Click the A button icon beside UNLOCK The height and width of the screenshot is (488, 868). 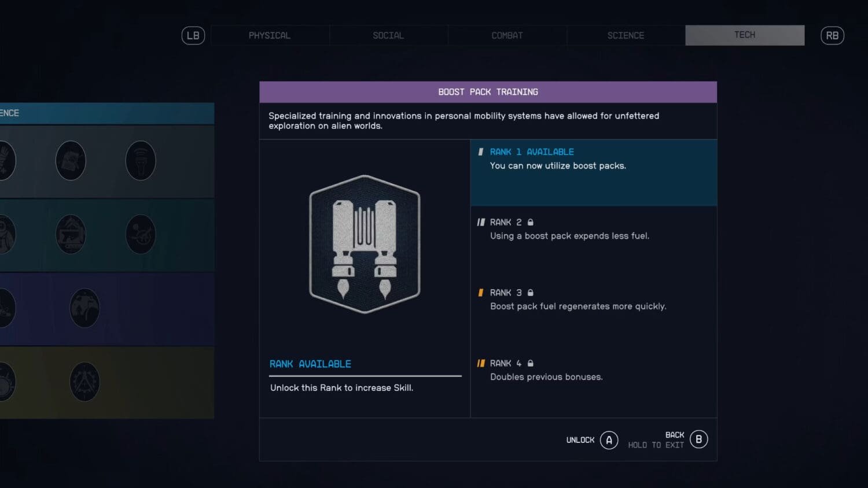click(609, 440)
